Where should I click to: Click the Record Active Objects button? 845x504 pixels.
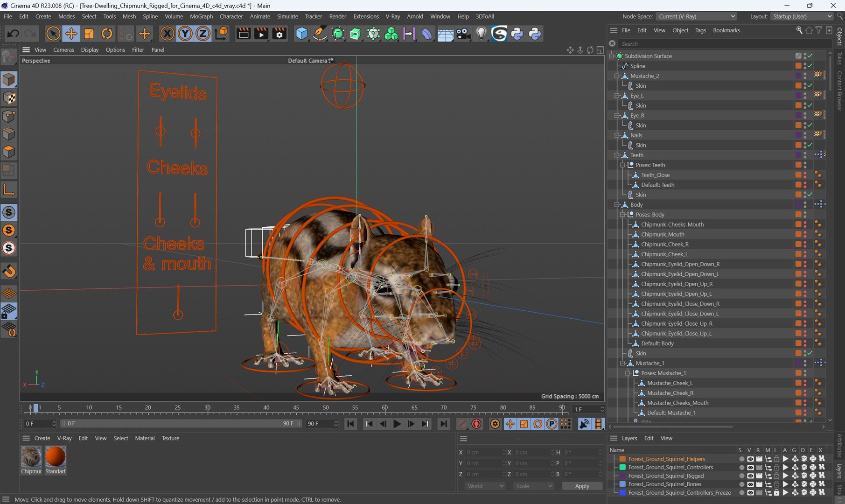(462, 424)
